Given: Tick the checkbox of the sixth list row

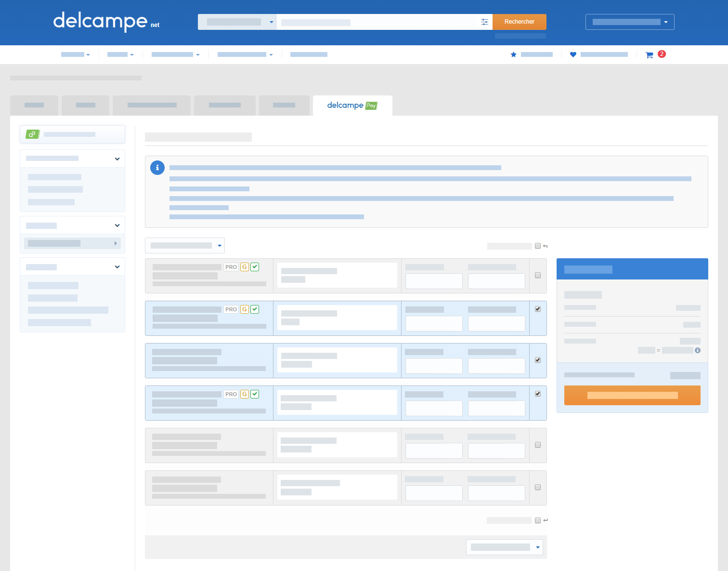Looking at the screenshot, I should tap(538, 487).
